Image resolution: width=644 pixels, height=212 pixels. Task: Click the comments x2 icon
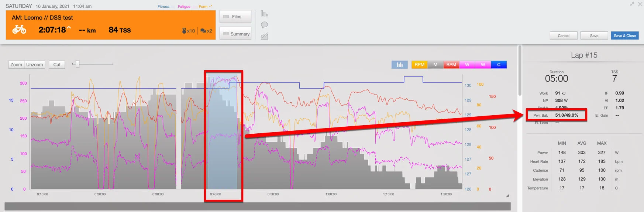point(206,31)
